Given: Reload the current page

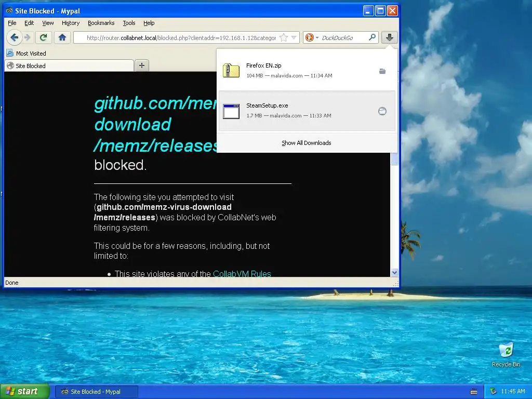Looking at the screenshot, I should pos(44,37).
